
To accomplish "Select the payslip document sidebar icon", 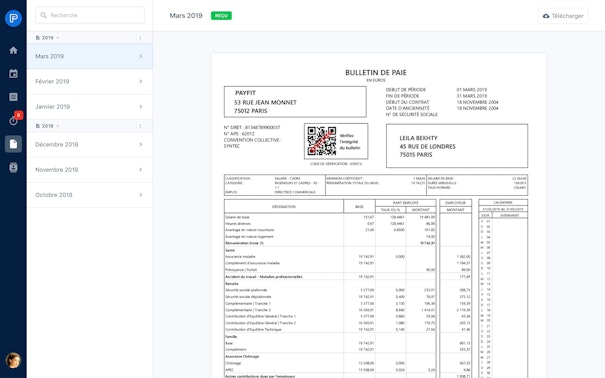I will 13,144.
